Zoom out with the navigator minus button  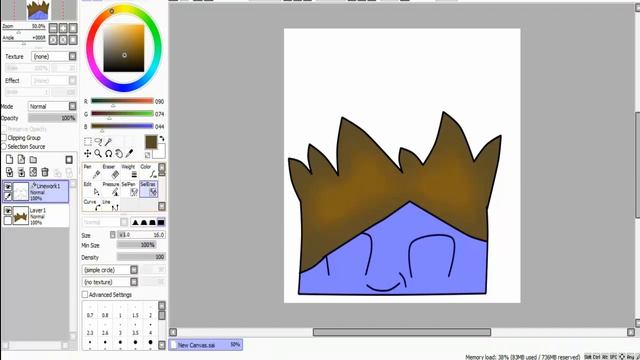pyautogui.click(x=53, y=28)
